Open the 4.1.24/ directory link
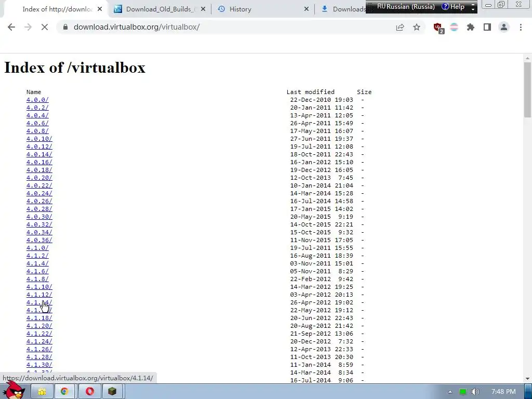Screen dimensions: 532x399 [x=39, y=342]
